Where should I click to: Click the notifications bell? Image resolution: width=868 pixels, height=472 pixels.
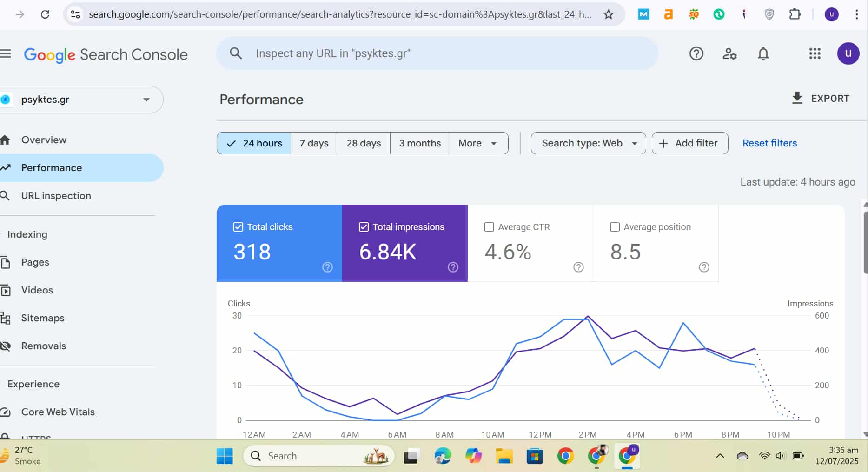pos(763,53)
